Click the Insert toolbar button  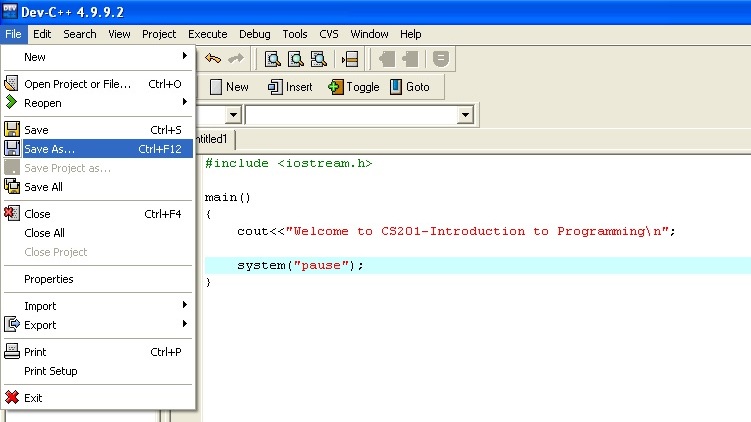pos(290,87)
